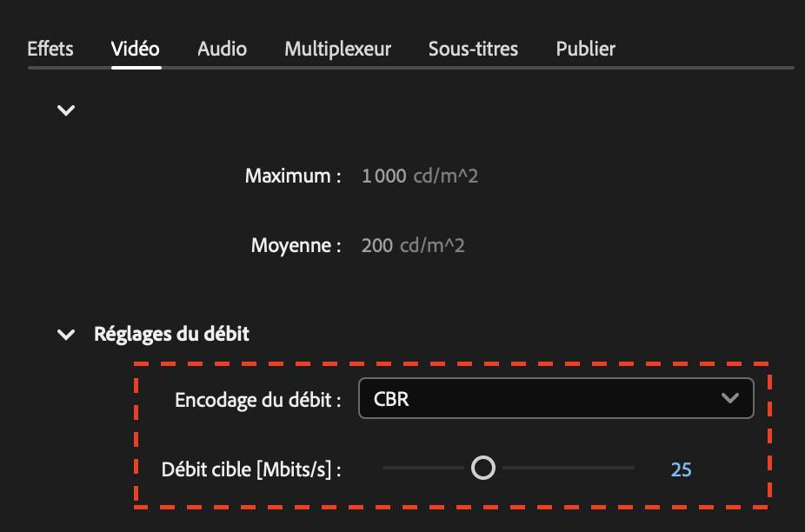Select the Sous-titres tab

click(472, 49)
